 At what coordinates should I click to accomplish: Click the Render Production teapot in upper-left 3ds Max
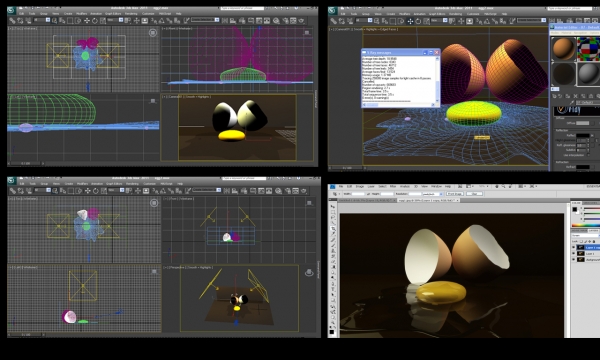[x=302, y=20]
